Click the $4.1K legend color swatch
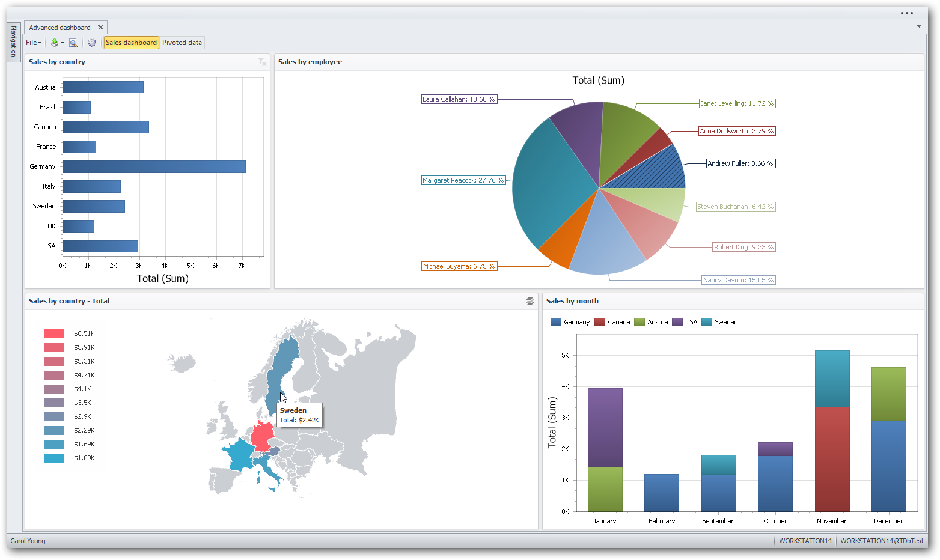The width and height of the screenshot is (940, 560). pyautogui.click(x=54, y=389)
